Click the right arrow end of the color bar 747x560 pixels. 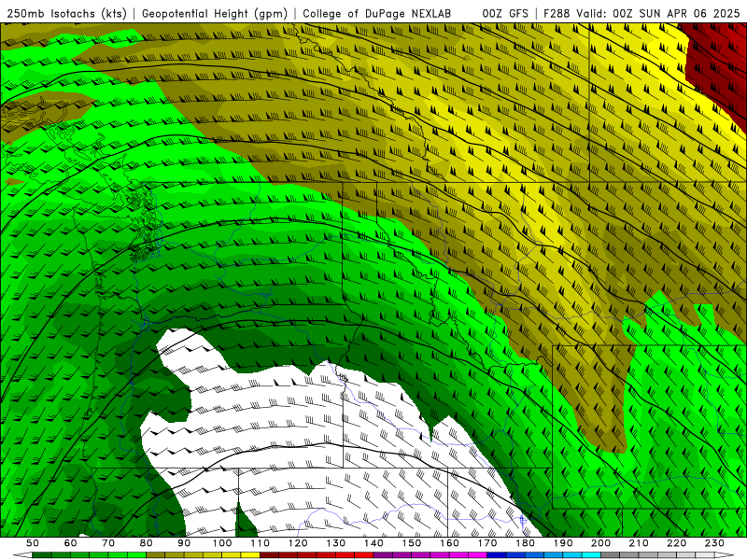(x=725, y=555)
